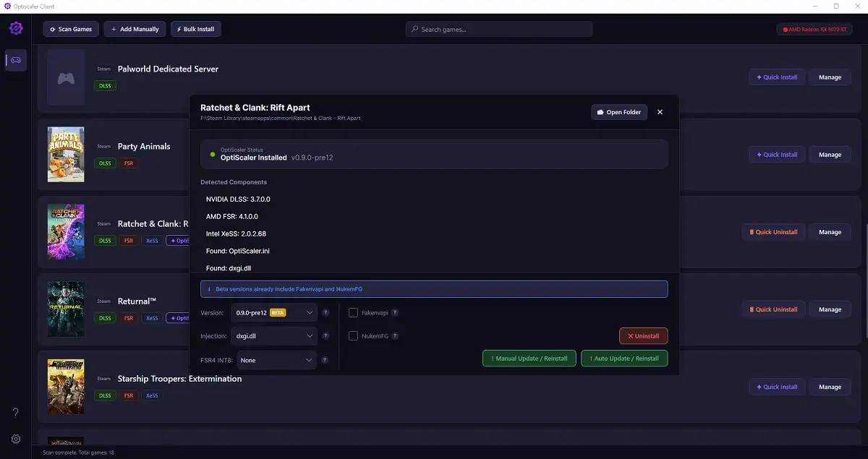Click the Starship Troopers cover art

tap(66, 387)
